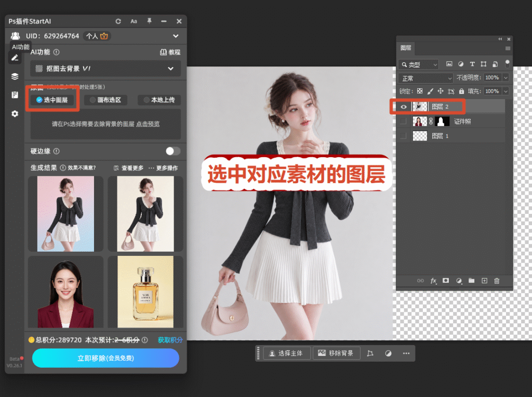Create new layer with plus icon
This screenshot has height=397, width=532.
tap(484, 281)
